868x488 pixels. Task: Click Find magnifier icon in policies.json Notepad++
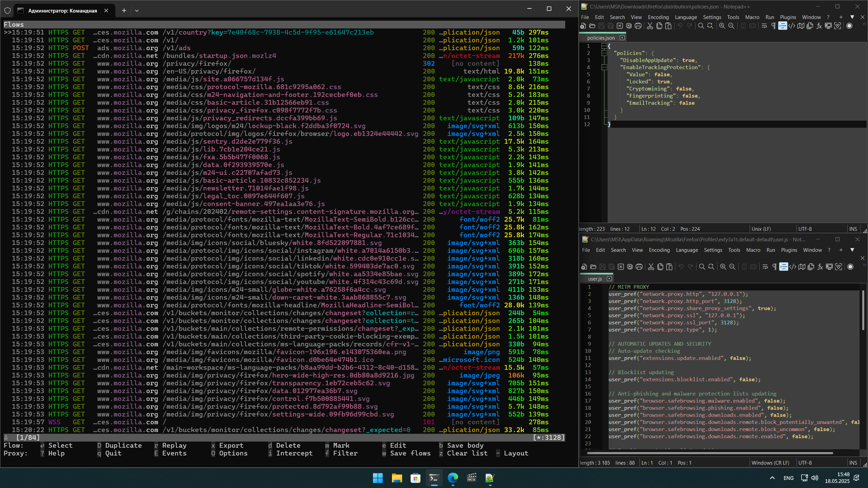[x=701, y=26]
